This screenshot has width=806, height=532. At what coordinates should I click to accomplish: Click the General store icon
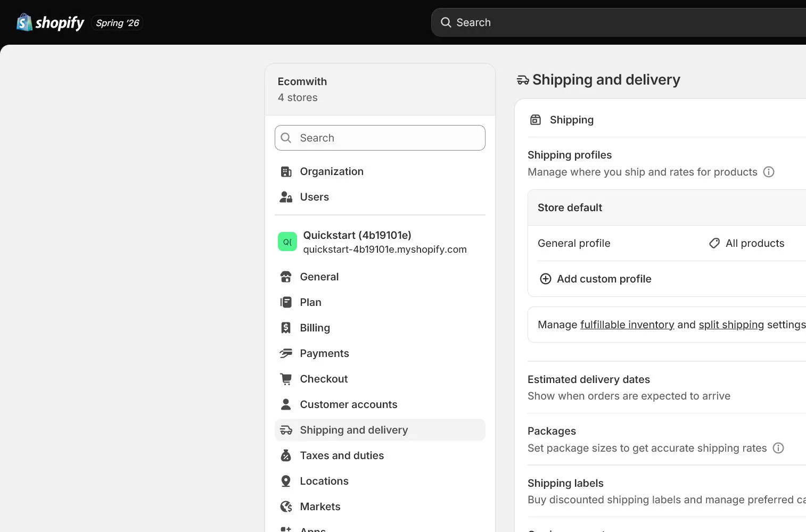tap(286, 277)
